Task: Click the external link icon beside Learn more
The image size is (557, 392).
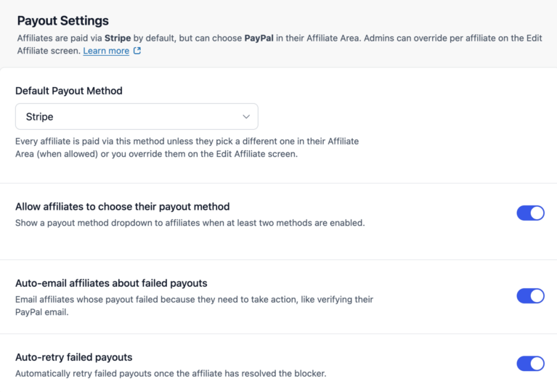Action: (x=137, y=51)
